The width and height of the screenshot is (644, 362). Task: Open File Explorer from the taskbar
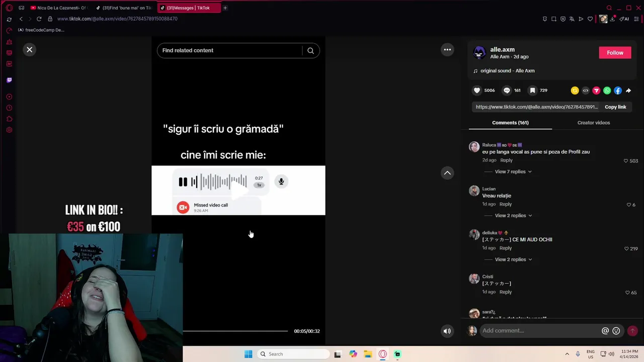[368, 354]
